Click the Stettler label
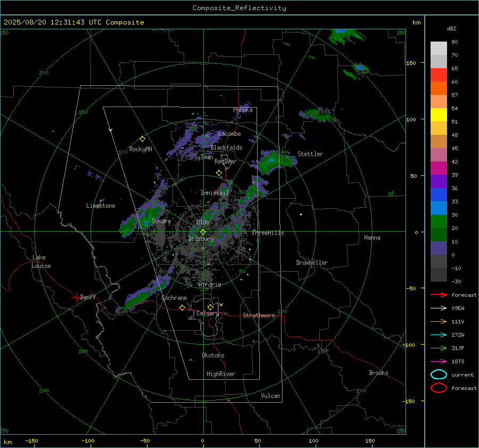Image resolution: width=479 pixels, height=448 pixels. 310,154
